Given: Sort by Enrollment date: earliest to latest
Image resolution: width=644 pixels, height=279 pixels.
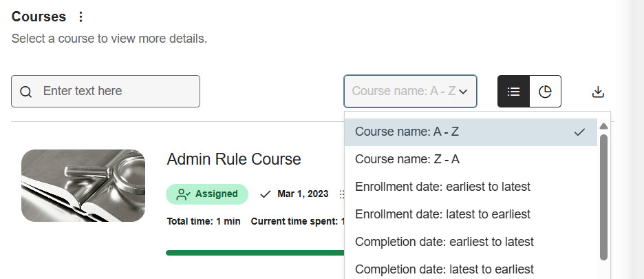Looking at the screenshot, I should (x=442, y=187).
